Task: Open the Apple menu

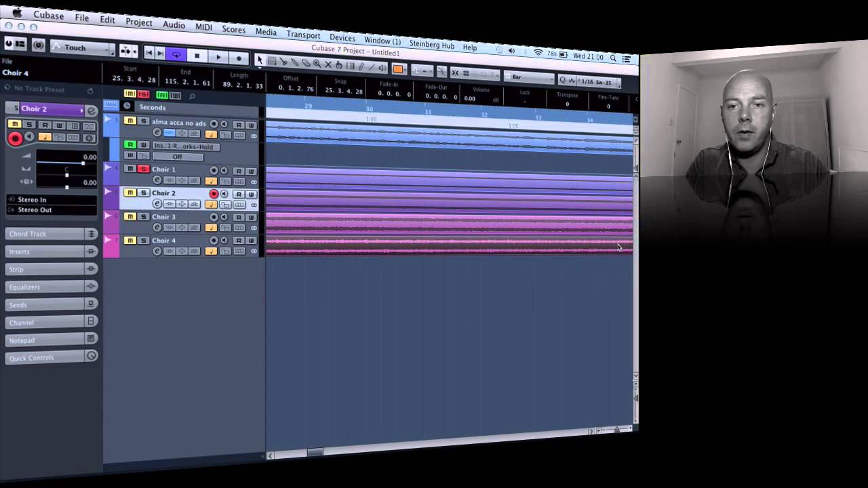Action: tap(16, 13)
